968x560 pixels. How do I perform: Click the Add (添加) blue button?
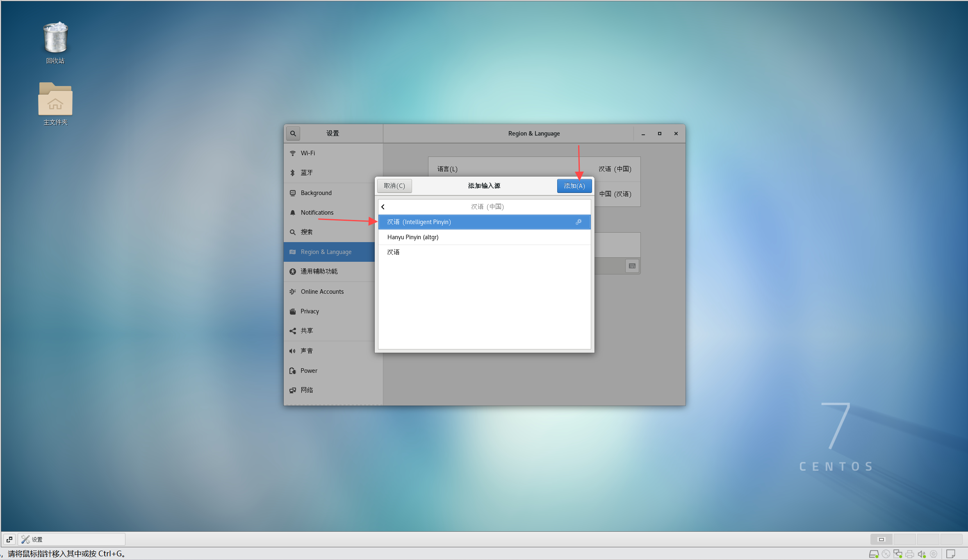click(x=574, y=186)
